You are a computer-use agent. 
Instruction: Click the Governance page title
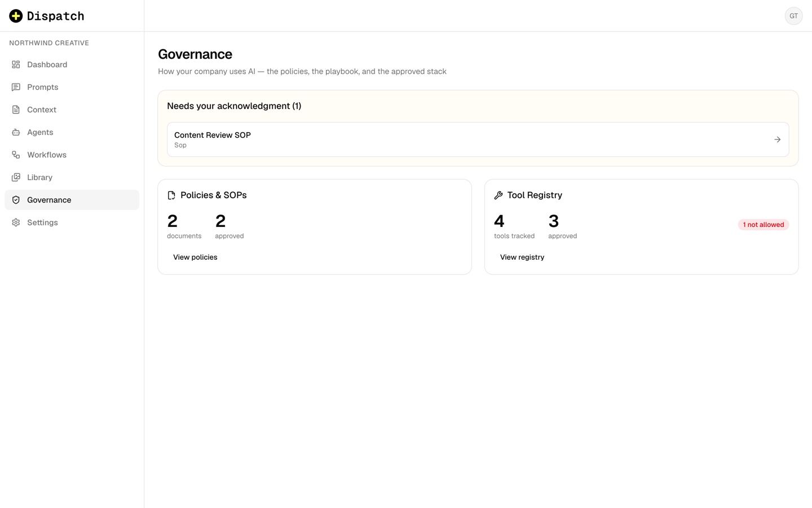(195, 54)
